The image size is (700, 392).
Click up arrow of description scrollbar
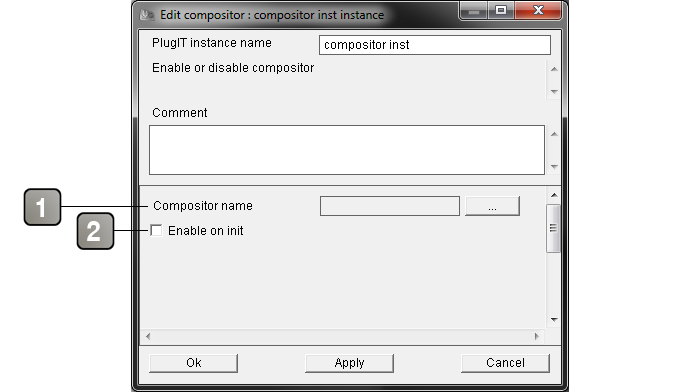click(554, 69)
